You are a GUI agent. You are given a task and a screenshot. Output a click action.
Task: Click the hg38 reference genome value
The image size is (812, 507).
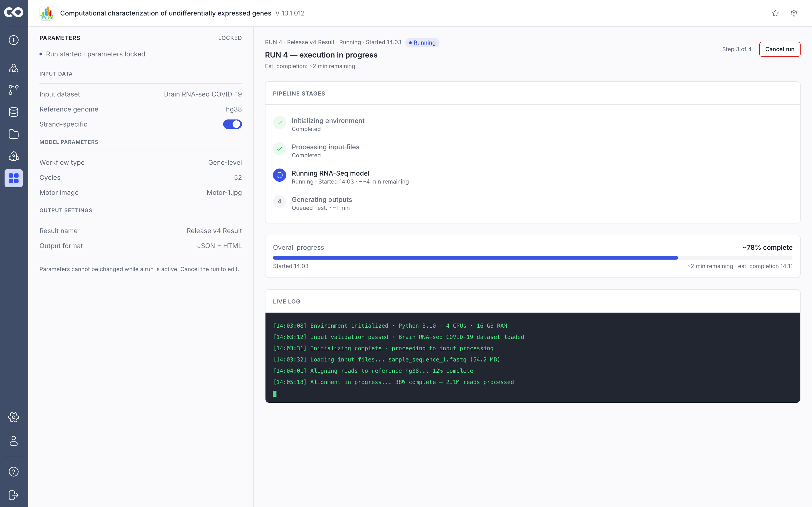234,109
